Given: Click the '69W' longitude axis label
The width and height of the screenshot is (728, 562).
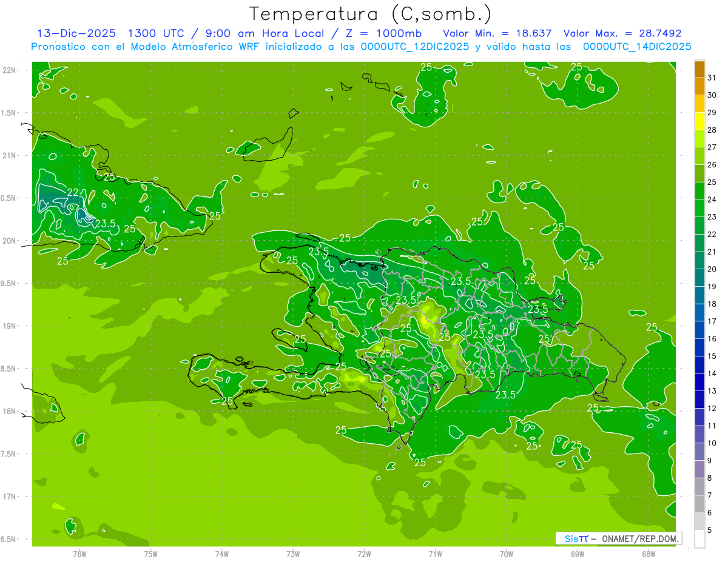Looking at the screenshot, I should point(578,554).
